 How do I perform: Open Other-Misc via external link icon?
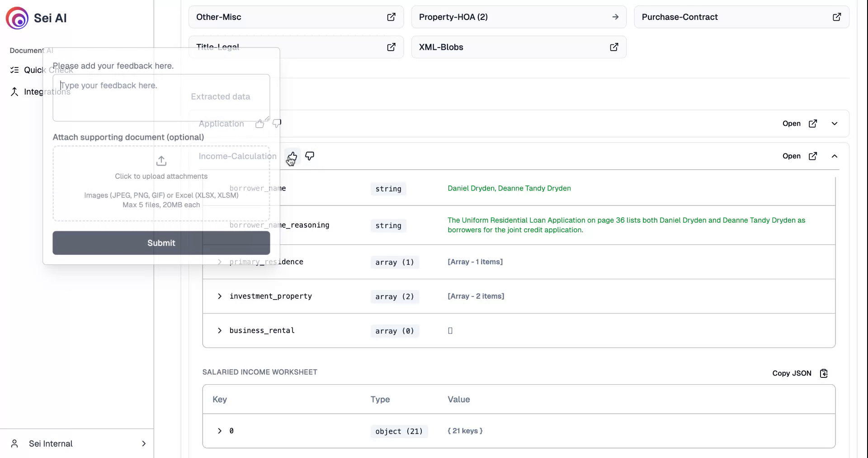391,17
